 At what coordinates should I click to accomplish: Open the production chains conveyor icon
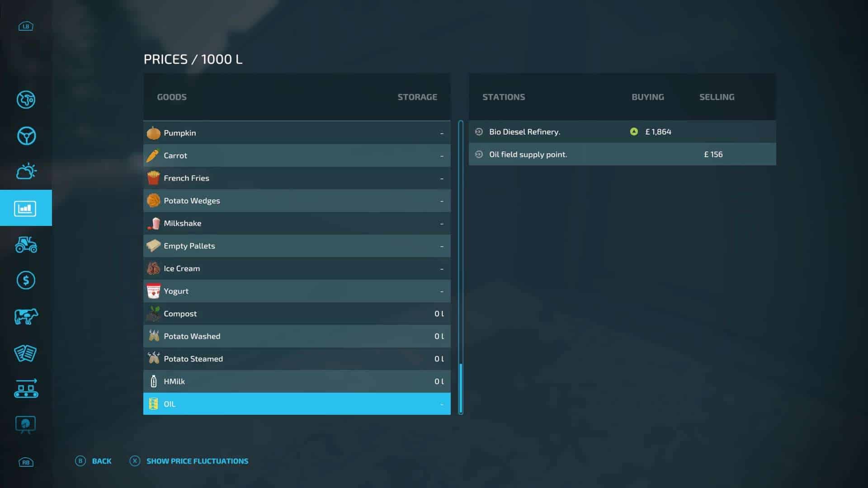click(26, 389)
